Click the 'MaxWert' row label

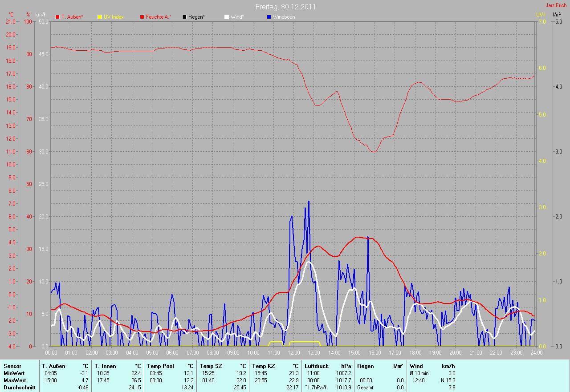(14, 380)
